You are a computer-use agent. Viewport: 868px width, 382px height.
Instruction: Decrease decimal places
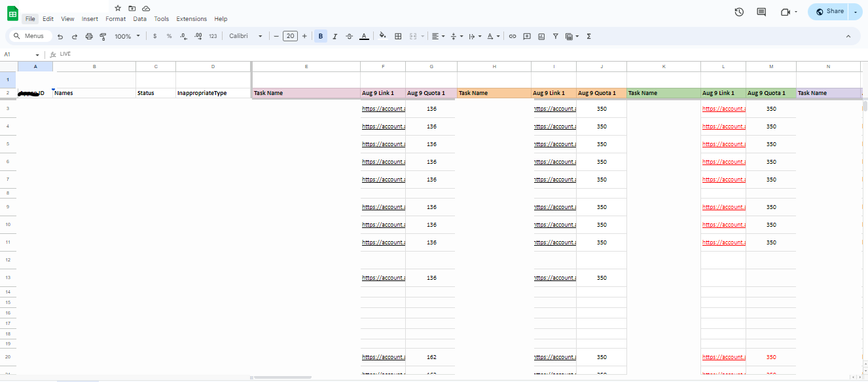(x=183, y=37)
